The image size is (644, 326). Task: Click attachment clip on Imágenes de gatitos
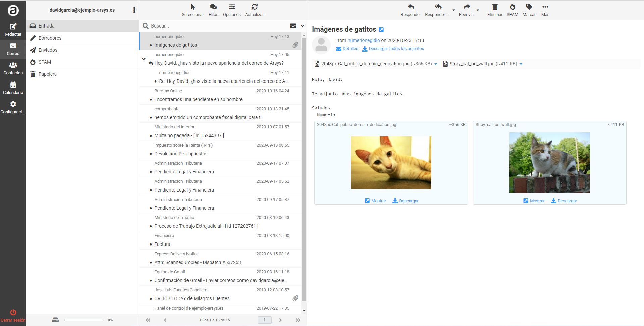click(295, 45)
